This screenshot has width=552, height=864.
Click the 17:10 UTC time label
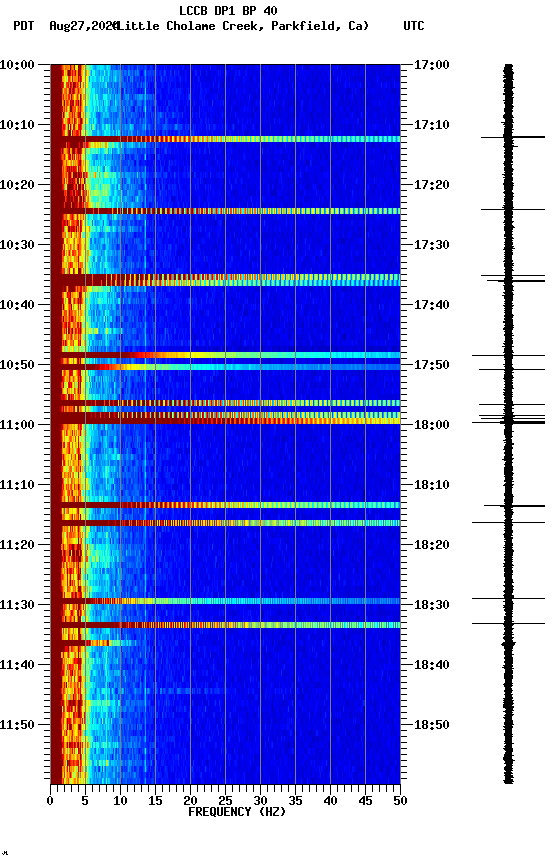[432, 125]
